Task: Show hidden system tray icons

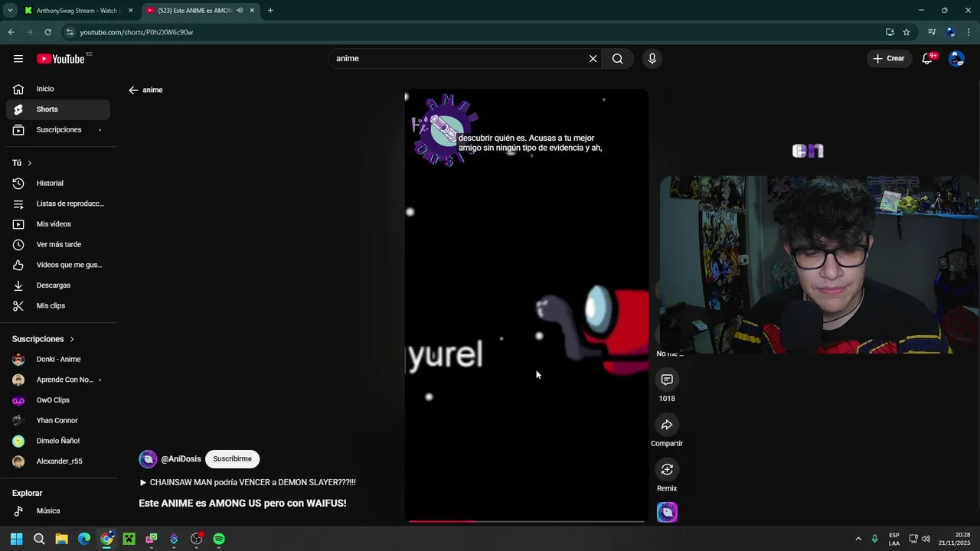Action: 858,539
